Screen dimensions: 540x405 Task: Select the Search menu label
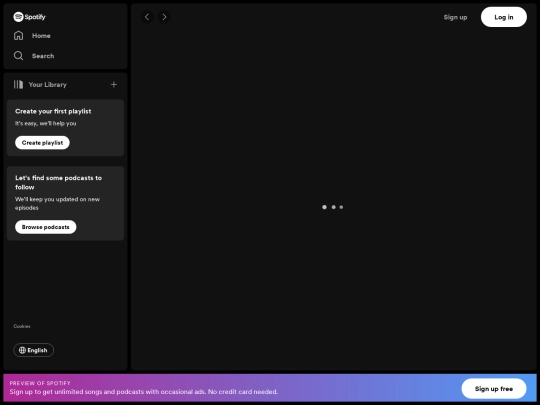point(43,56)
